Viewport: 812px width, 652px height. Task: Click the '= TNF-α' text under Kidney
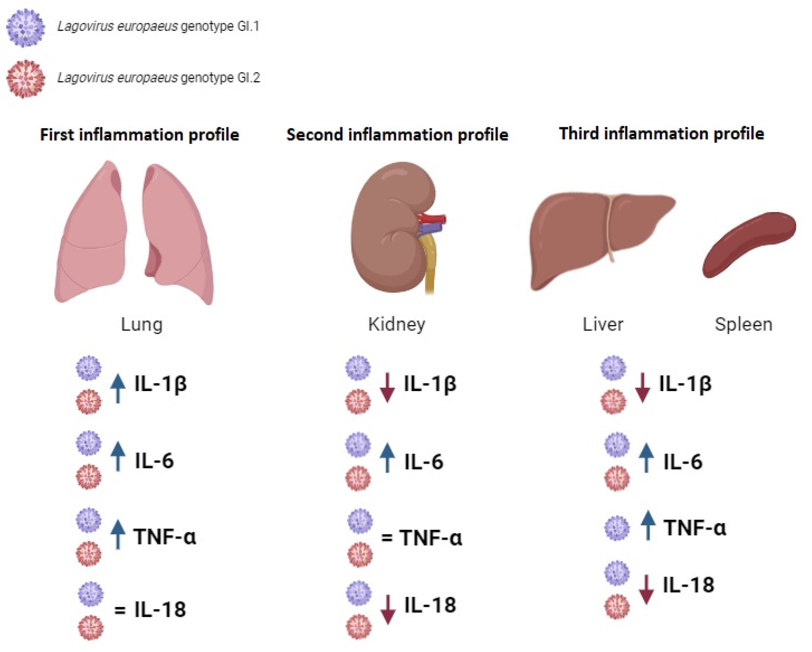pos(422,537)
